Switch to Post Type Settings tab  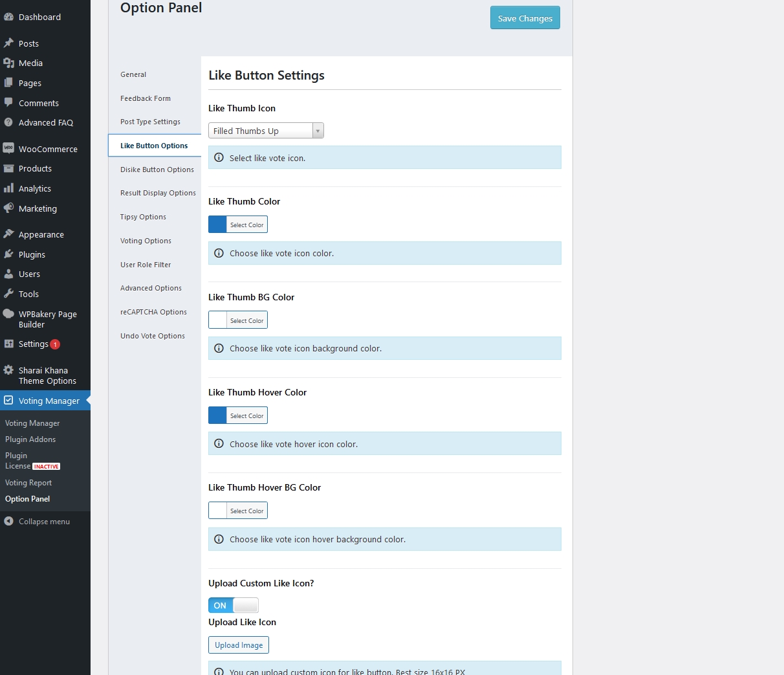point(150,122)
